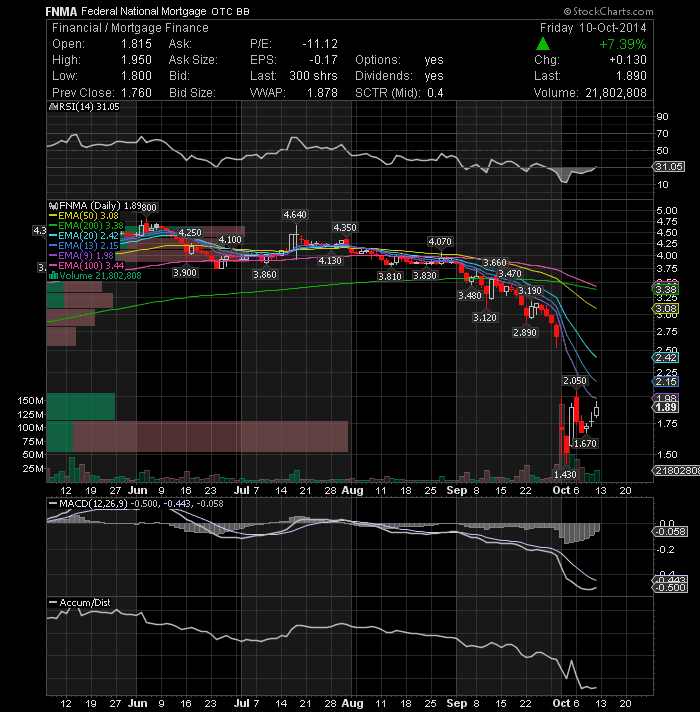This screenshot has width=700, height=712.
Task: Click the blue EMA(13) 2.15 legend entry
Action: 84,246
